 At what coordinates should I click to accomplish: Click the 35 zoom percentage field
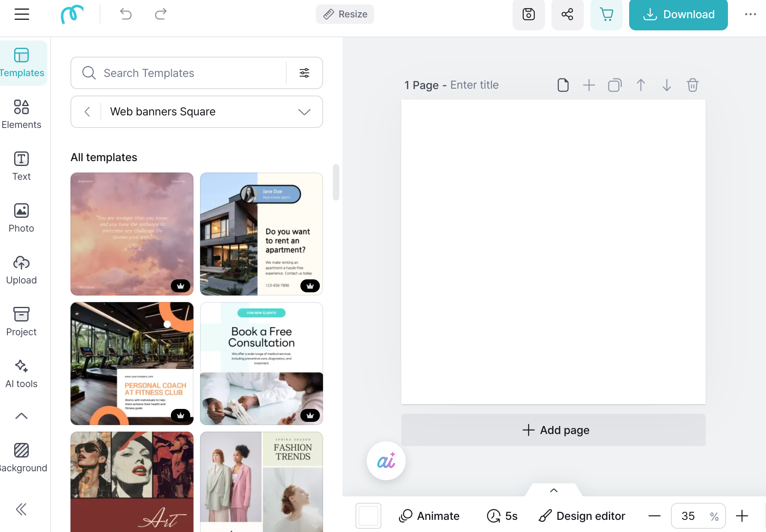coord(688,516)
